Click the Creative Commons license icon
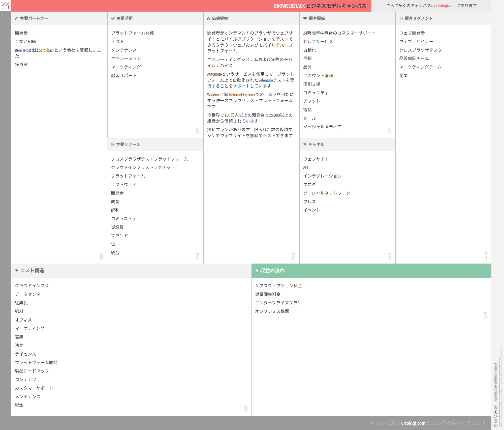Screen dimensions: 504x430 point(495,425)
